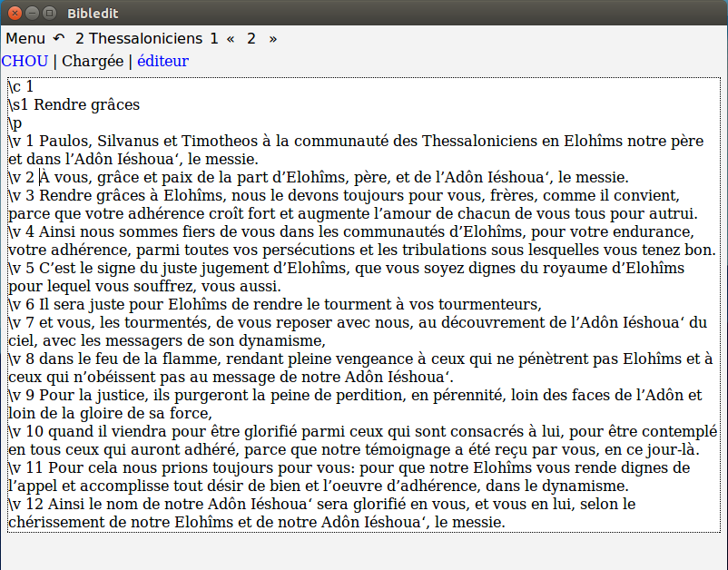Viewport: 728px width, 570px height.
Task: Click verse 4 text Ainsi nous sommes fiers
Action: pyautogui.click(x=362, y=241)
